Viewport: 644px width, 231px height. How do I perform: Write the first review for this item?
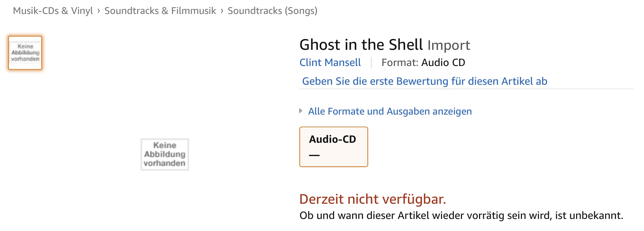click(424, 81)
